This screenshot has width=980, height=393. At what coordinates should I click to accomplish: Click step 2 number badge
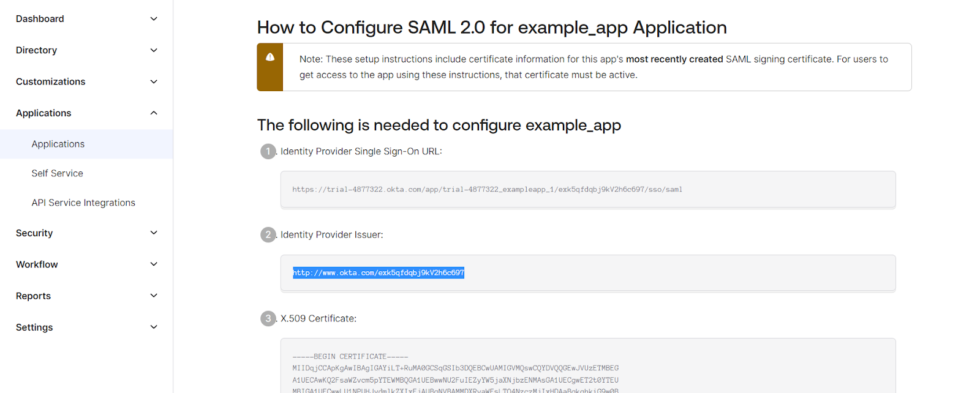pos(268,234)
